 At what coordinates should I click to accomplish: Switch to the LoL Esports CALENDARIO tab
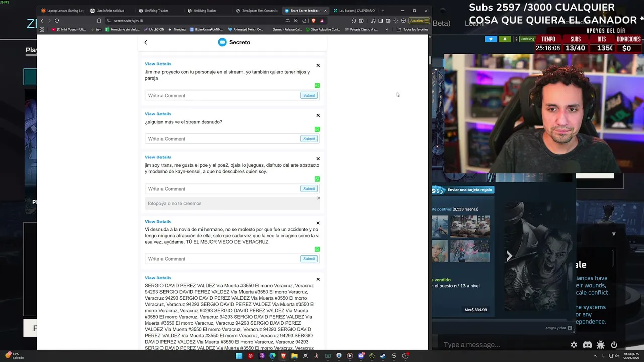pos(354,11)
